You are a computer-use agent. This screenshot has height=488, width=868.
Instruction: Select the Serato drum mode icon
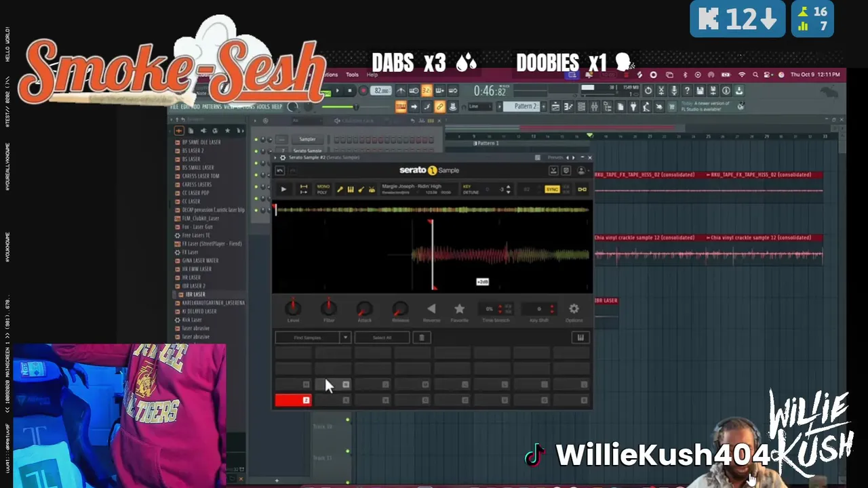click(372, 189)
